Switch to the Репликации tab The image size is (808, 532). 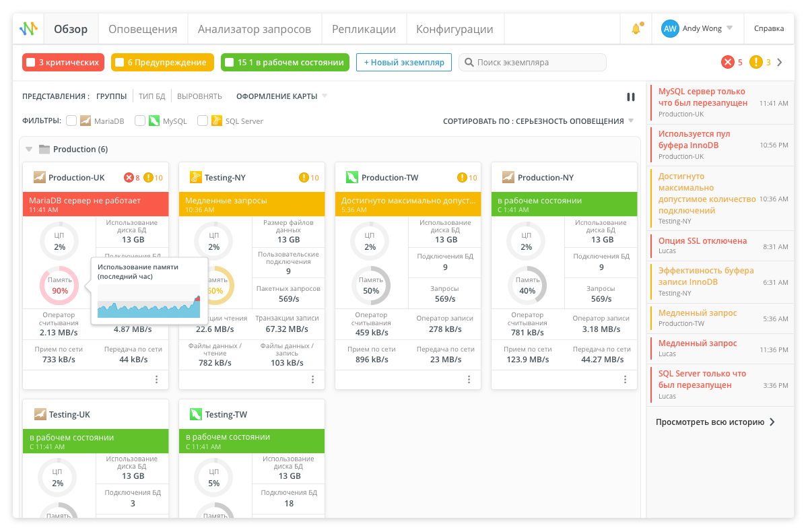click(x=364, y=29)
